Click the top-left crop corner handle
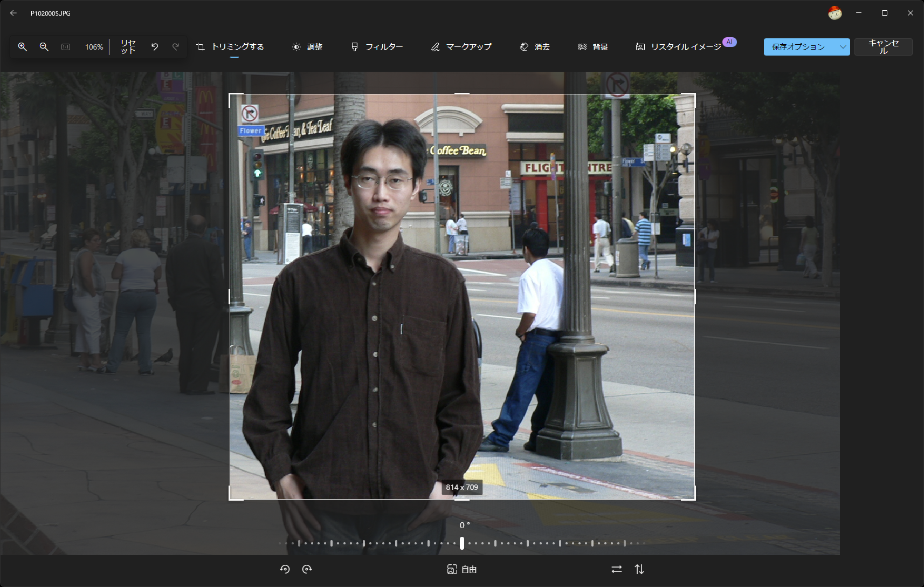Image resolution: width=924 pixels, height=587 pixels. tap(230, 94)
